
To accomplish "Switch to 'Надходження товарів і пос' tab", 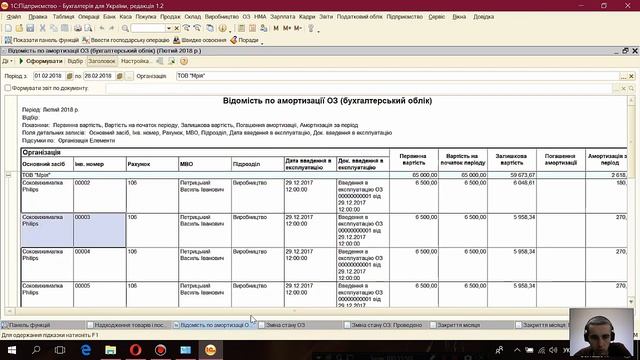I will 128,325.
